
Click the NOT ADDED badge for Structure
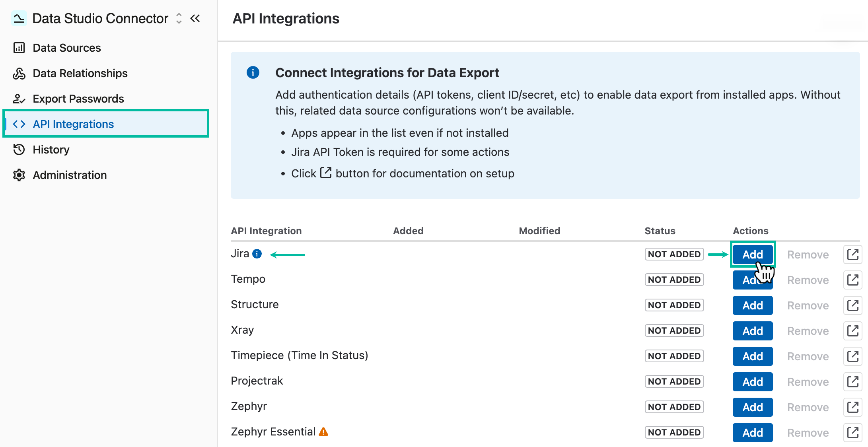tap(674, 305)
